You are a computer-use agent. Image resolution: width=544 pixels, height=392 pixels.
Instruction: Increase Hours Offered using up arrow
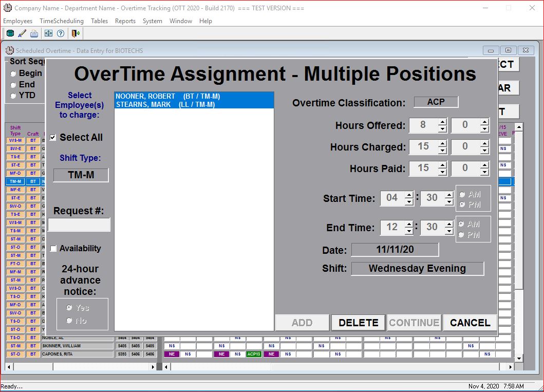click(442, 122)
